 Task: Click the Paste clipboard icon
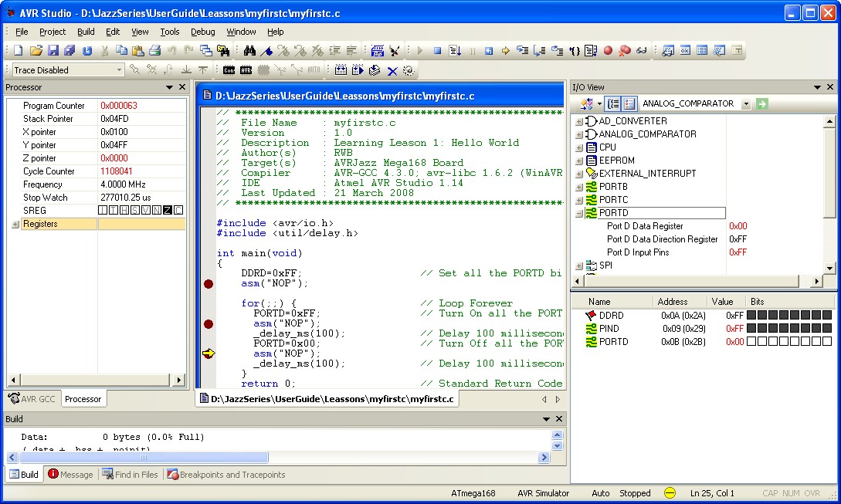point(137,50)
